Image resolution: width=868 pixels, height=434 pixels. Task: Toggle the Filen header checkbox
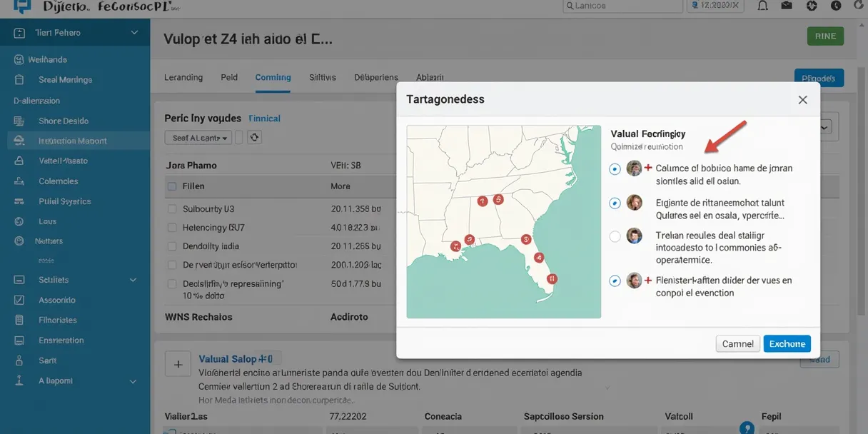pyautogui.click(x=171, y=186)
